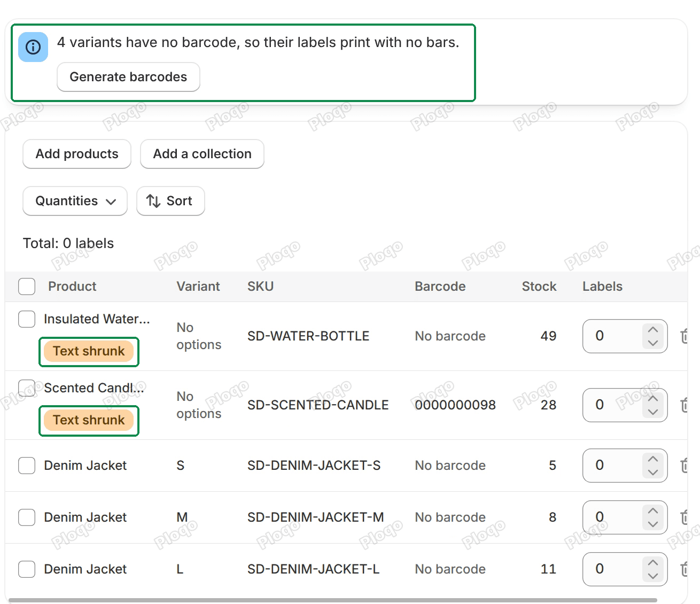The height and width of the screenshot is (604, 700).
Task: Remove the Denim Jacket M row
Action: point(685,517)
